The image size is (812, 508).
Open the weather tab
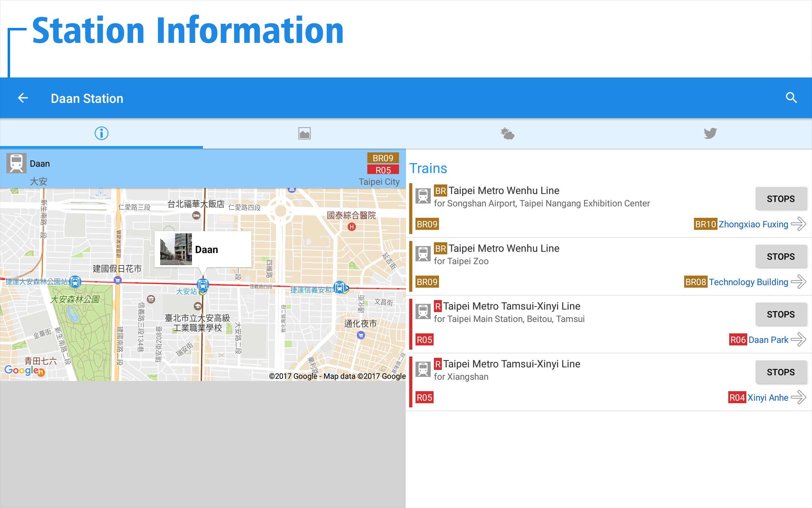point(507,133)
